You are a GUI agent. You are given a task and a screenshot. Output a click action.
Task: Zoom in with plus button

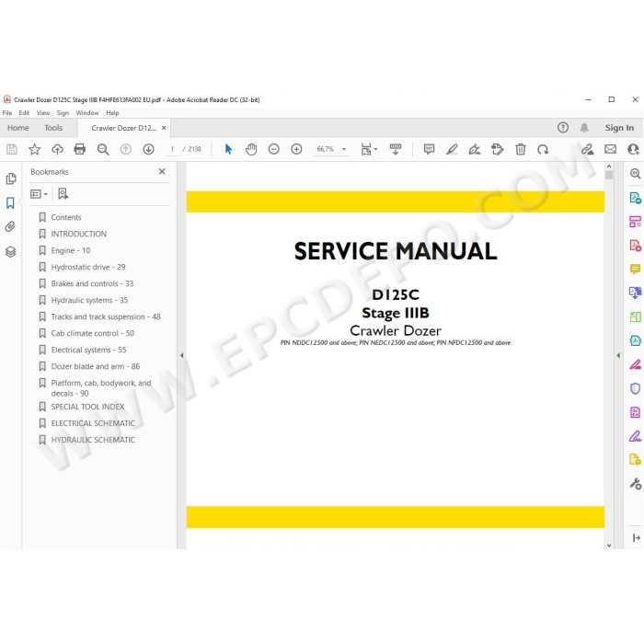tap(296, 149)
